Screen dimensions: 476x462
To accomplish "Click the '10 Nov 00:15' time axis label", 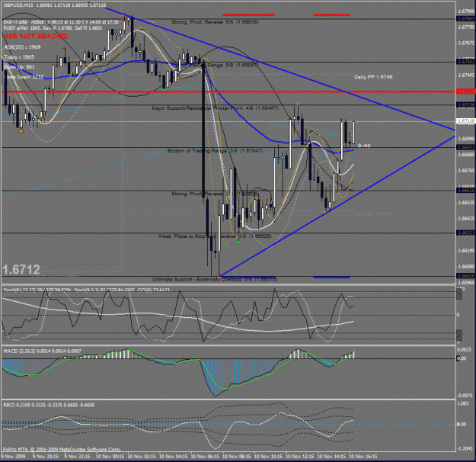I will click(x=110, y=457).
